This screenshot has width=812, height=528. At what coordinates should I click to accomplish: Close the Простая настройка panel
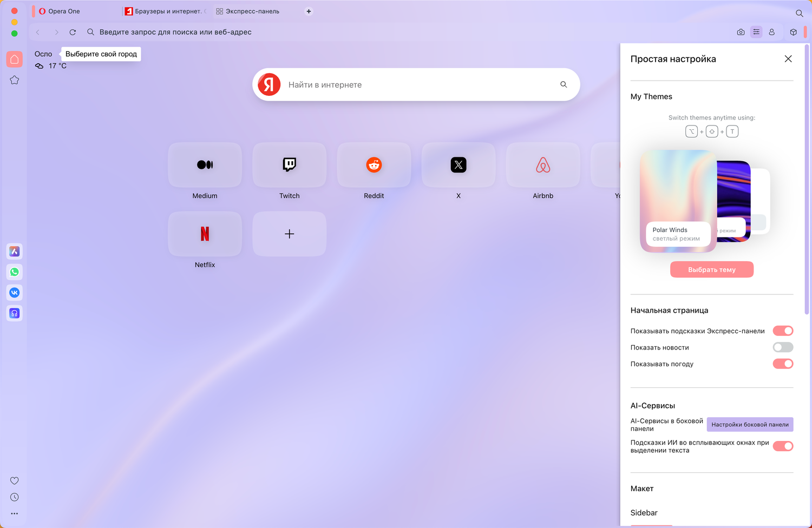(x=788, y=59)
